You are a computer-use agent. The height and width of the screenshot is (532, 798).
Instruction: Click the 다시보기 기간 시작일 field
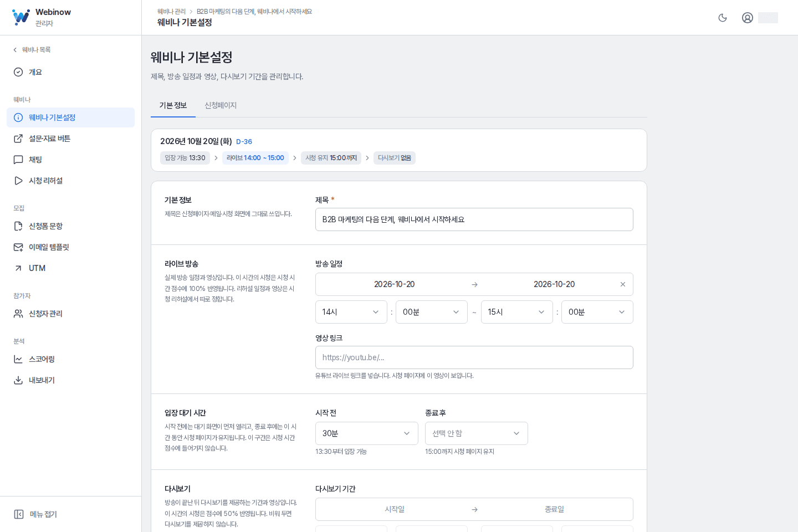[395, 509]
